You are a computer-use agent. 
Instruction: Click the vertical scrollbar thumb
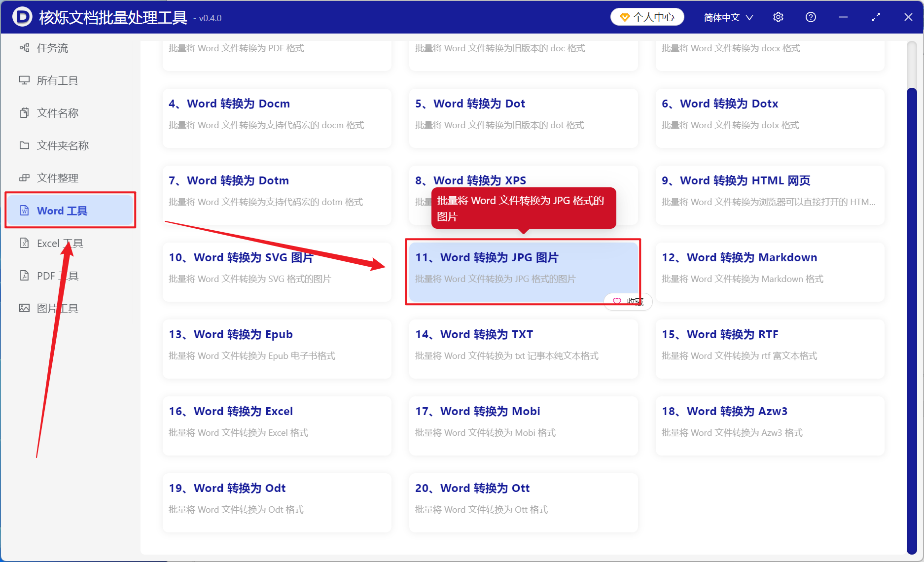point(912,320)
